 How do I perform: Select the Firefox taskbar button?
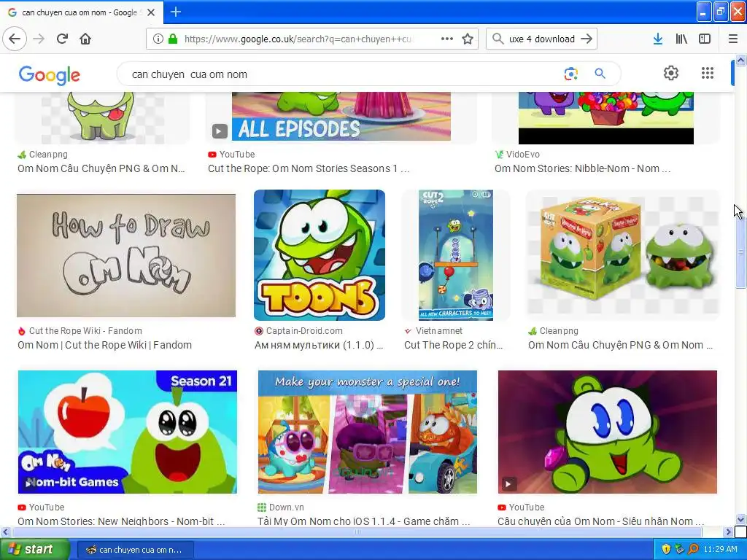[x=134, y=550]
